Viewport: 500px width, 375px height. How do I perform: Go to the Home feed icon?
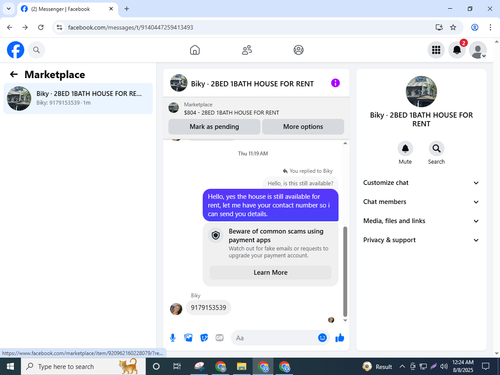click(195, 50)
